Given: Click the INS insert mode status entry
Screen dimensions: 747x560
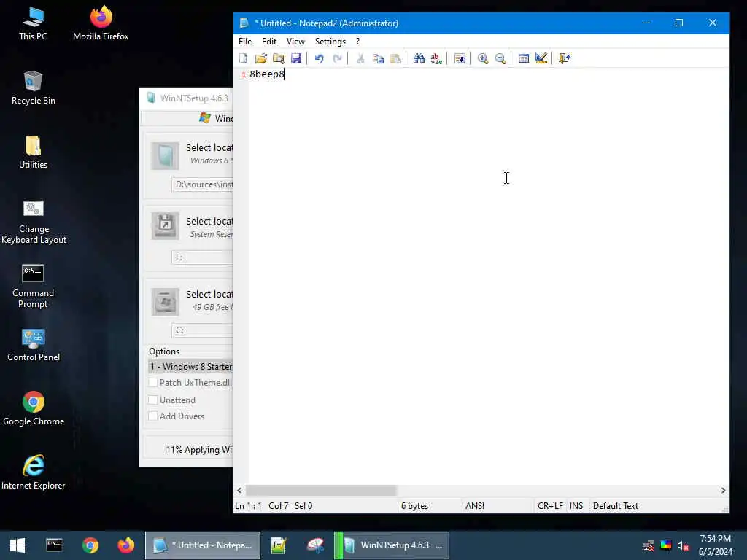Looking at the screenshot, I should click(576, 506).
